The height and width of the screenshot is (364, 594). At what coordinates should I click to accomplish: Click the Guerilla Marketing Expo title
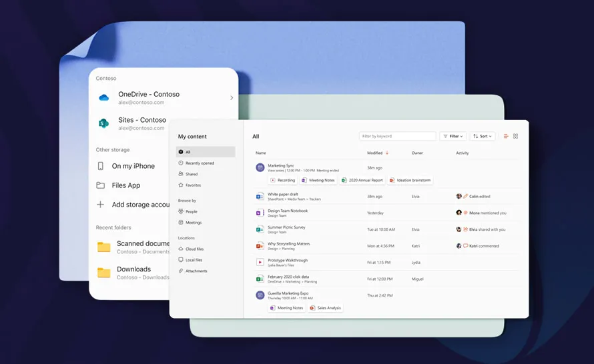[288, 293]
